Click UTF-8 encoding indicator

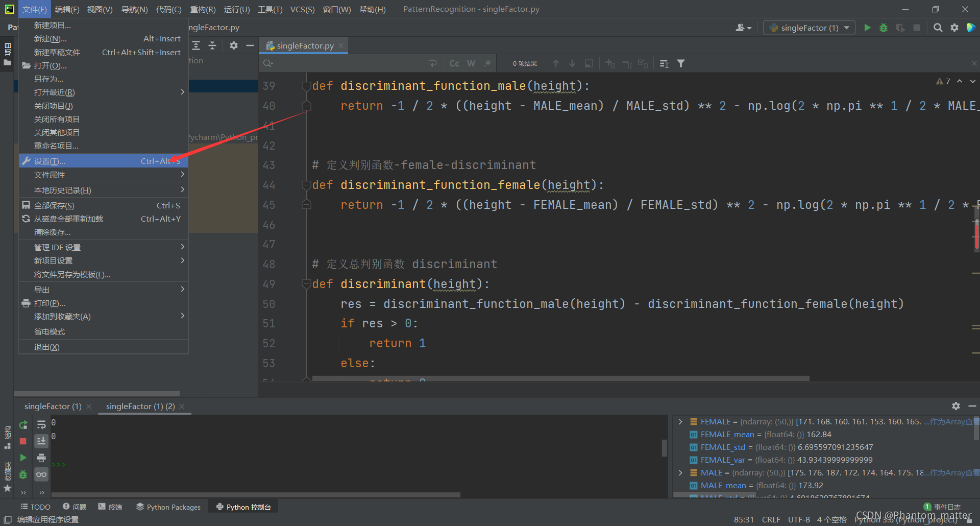[799, 519]
